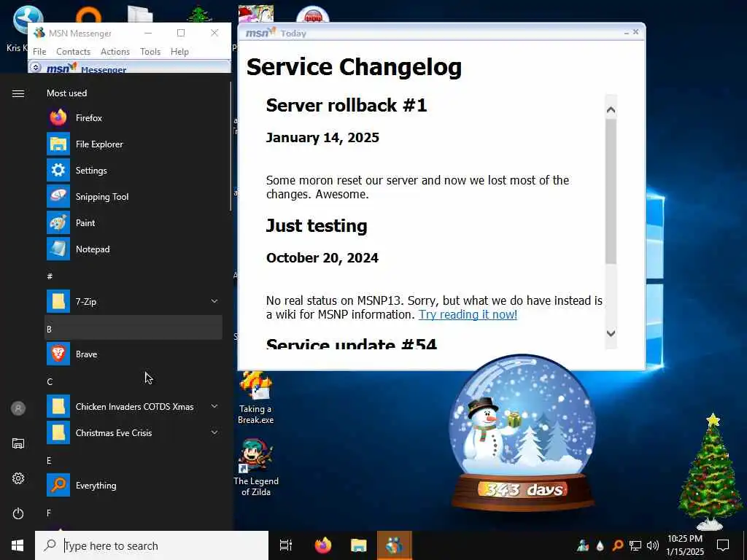
Task: Click Everything search tray icon
Action: [617, 545]
